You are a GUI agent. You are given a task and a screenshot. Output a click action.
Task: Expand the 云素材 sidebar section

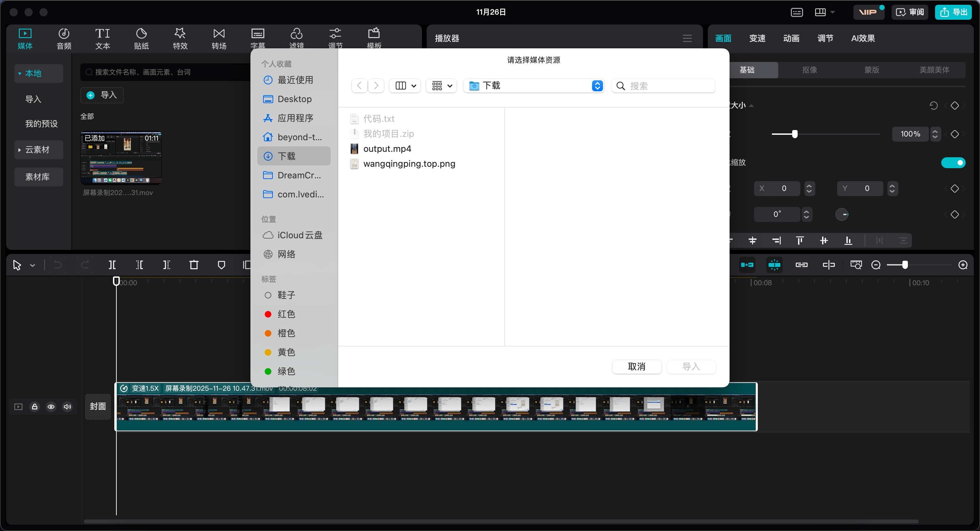coord(37,149)
